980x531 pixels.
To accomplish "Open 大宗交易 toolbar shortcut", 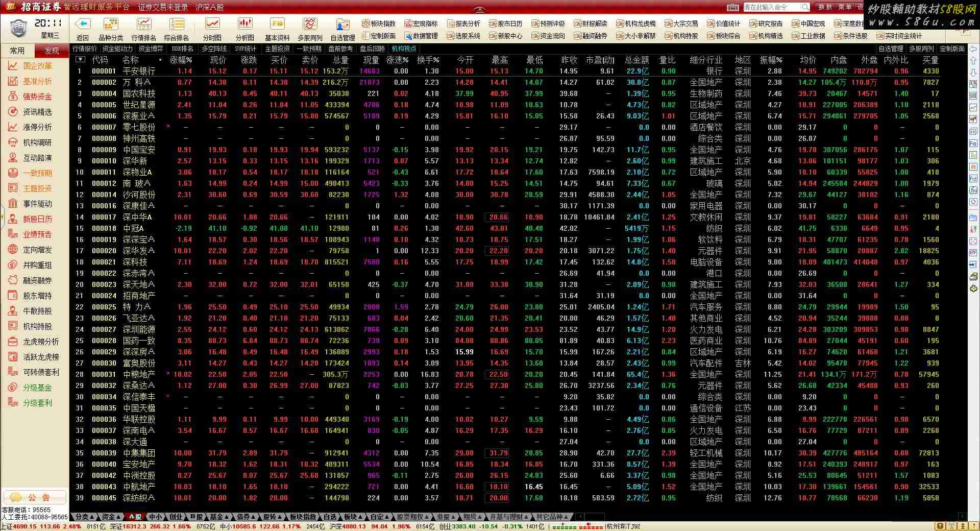I will [x=681, y=23].
